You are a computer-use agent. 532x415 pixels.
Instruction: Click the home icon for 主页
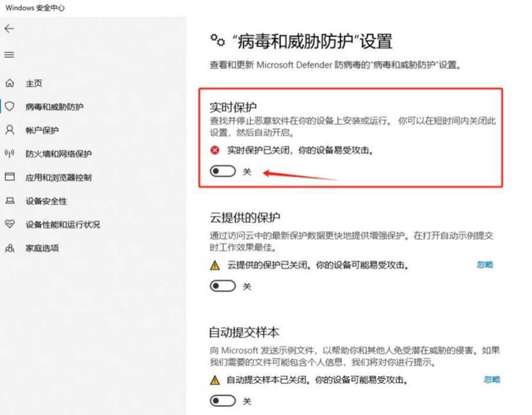pos(10,83)
